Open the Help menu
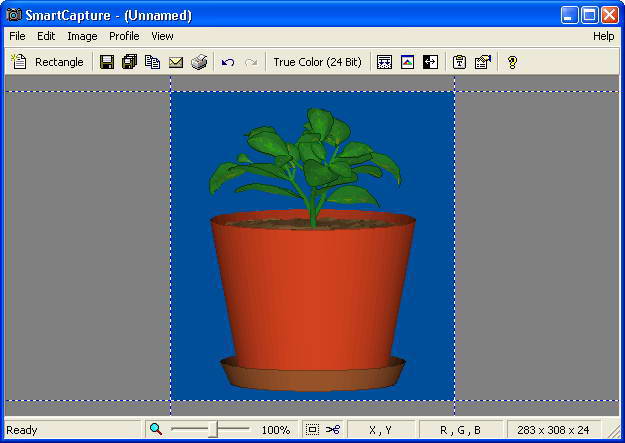Screen dimensions: 625x443 (x=603, y=36)
